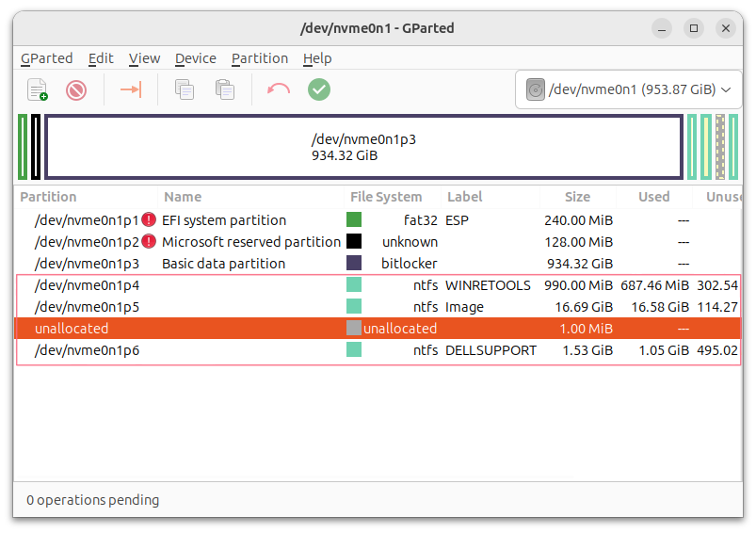This screenshot has height=533, width=756.
Task: Undo the last operation
Action: click(279, 89)
